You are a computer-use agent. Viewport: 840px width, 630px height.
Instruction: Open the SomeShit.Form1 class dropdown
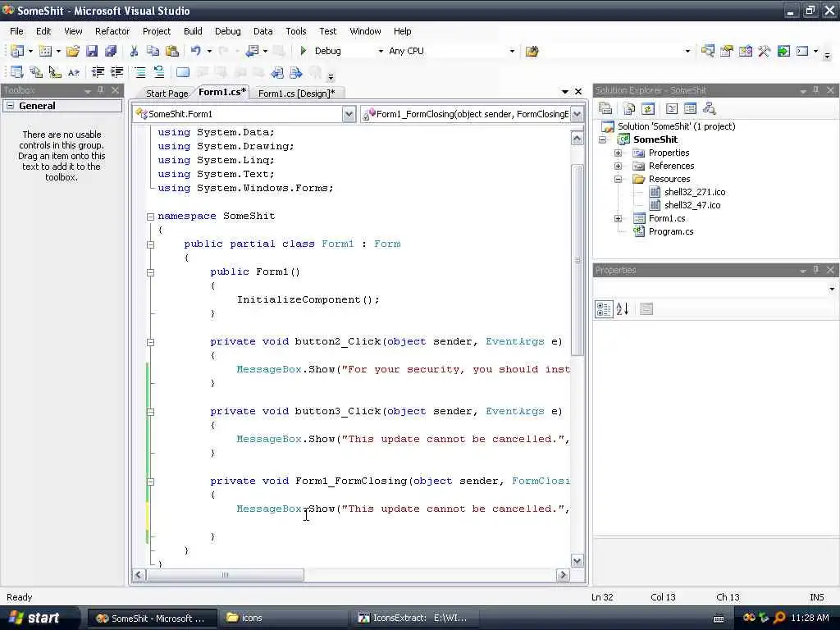tap(349, 114)
